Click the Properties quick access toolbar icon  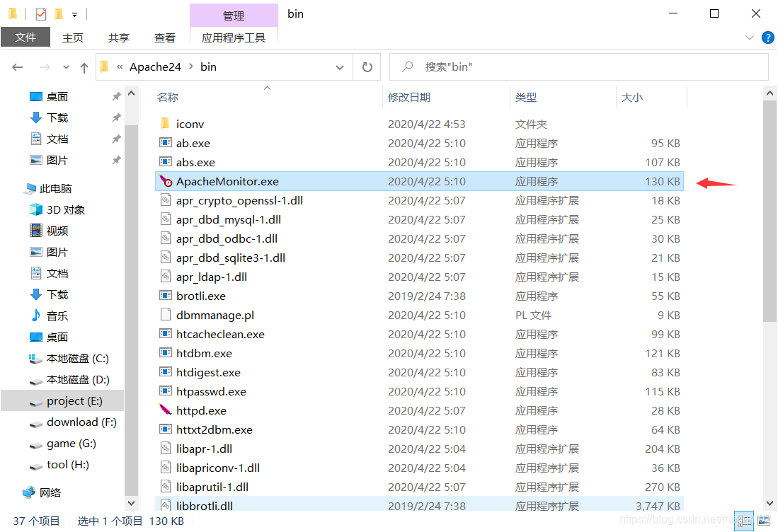[41, 14]
